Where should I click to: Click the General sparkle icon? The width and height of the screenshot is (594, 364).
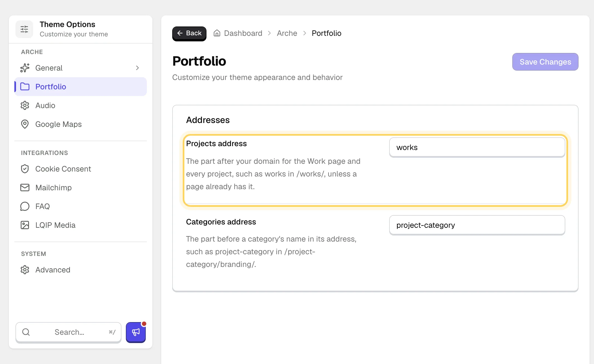25,68
